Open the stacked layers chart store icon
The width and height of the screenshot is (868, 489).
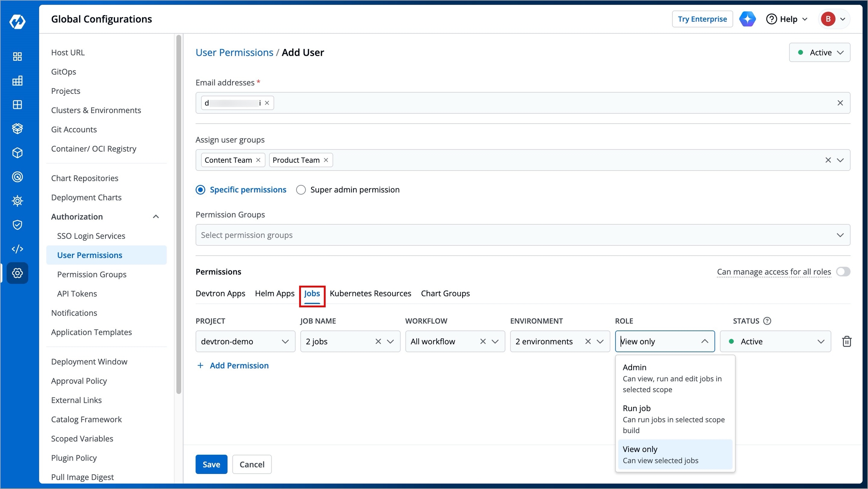pos(17,129)
